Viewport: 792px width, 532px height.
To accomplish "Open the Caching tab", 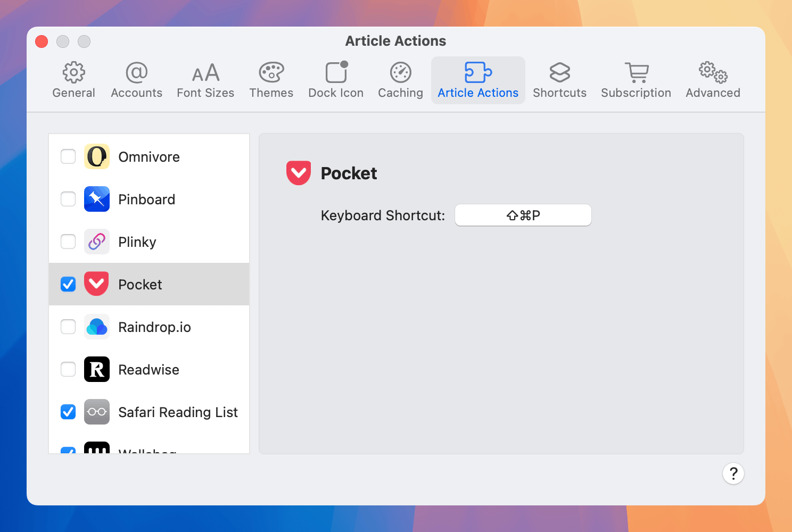I will [401, 80].
